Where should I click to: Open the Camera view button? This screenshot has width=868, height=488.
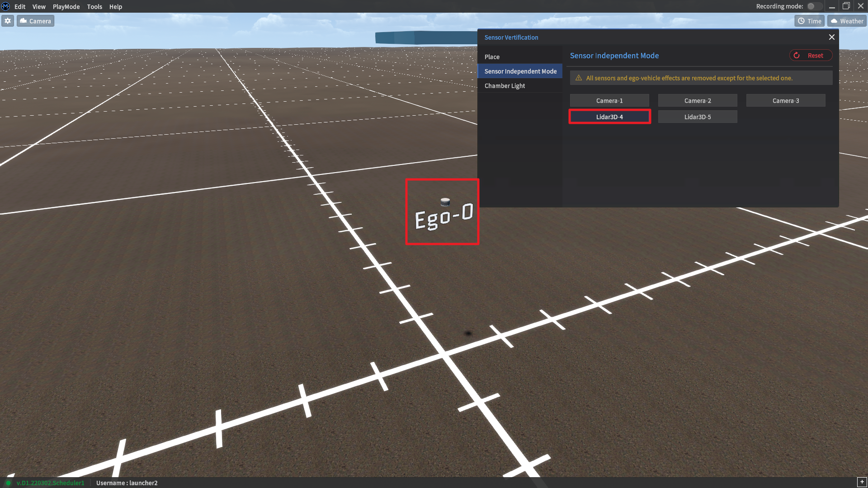36,21
